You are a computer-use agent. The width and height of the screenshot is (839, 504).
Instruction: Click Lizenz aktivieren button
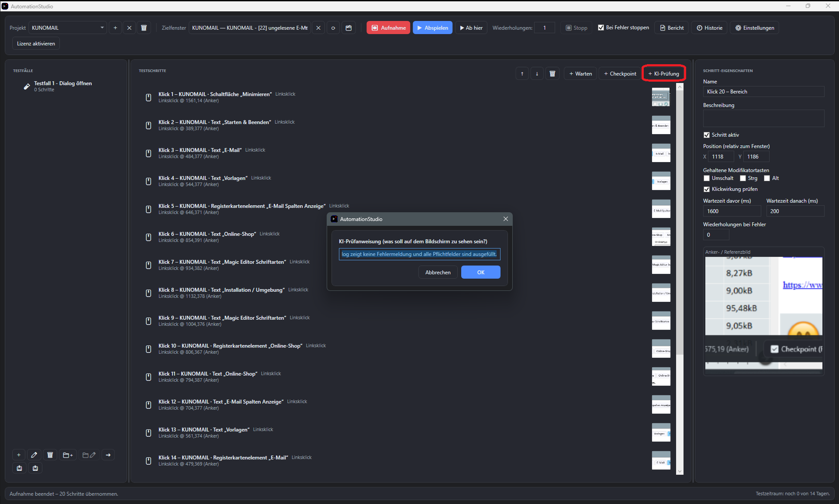click(36, 44)
